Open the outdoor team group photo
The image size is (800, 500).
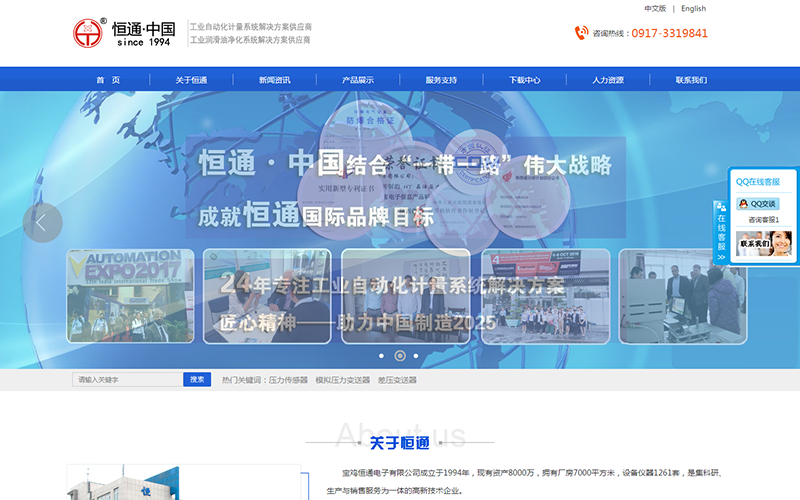[545, 296]
